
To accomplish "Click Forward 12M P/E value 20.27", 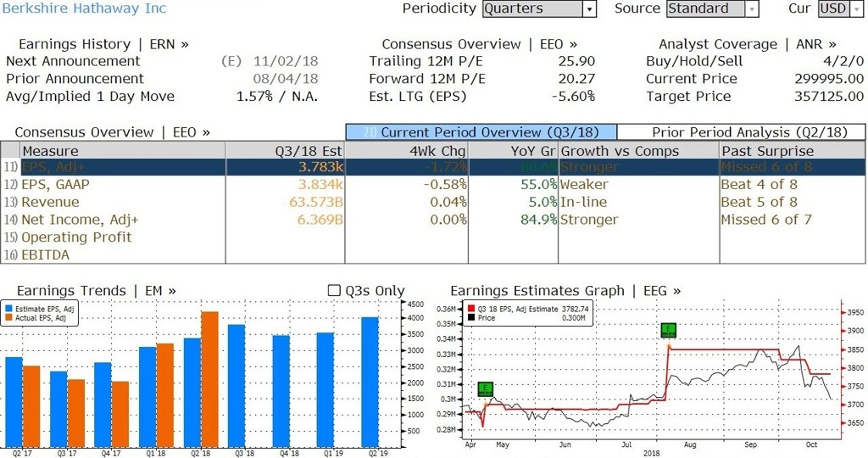I will pyautogui.click(x=576, y=79).
